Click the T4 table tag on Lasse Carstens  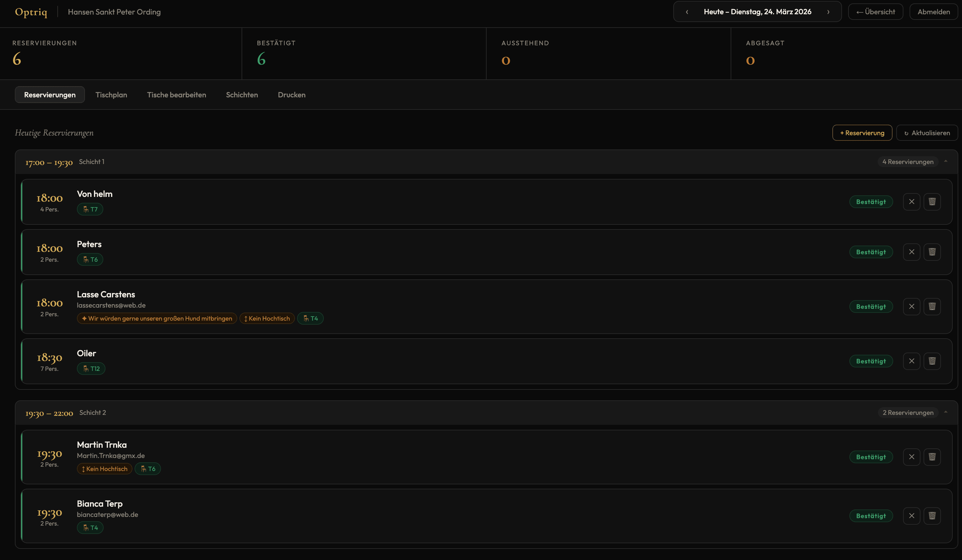coord(310,318)
